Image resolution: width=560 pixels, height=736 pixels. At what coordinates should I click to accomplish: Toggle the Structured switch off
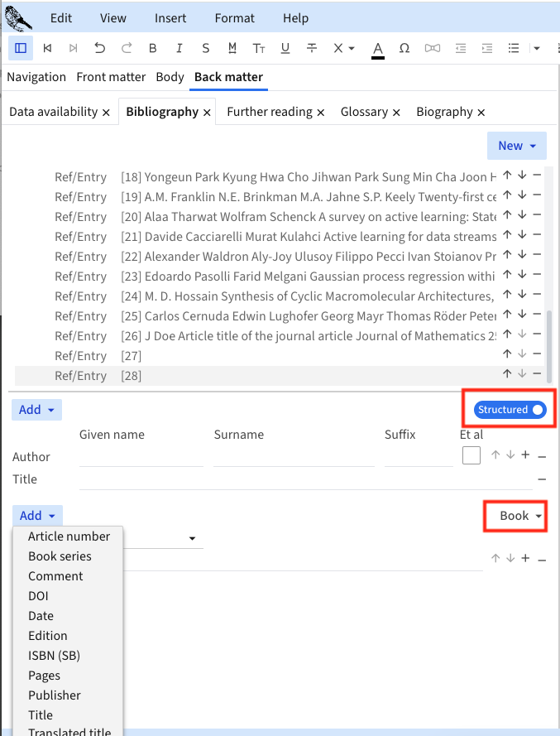coord(510,410)
